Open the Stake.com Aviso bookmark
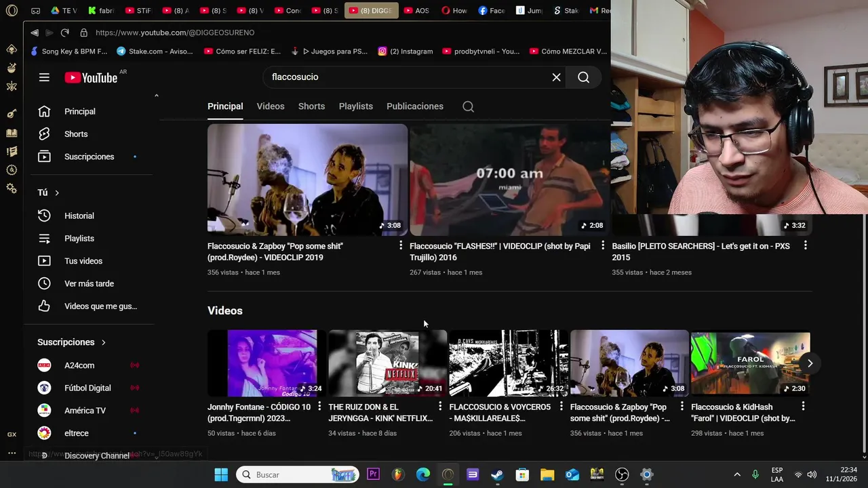The width and height of the screenshot is (868, 488). coord(155,51)
